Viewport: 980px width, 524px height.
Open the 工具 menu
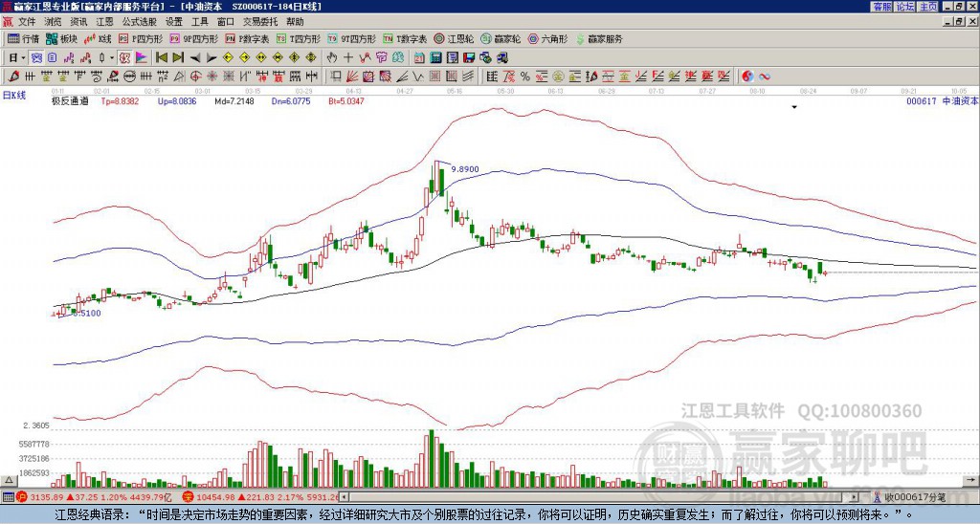200,22
